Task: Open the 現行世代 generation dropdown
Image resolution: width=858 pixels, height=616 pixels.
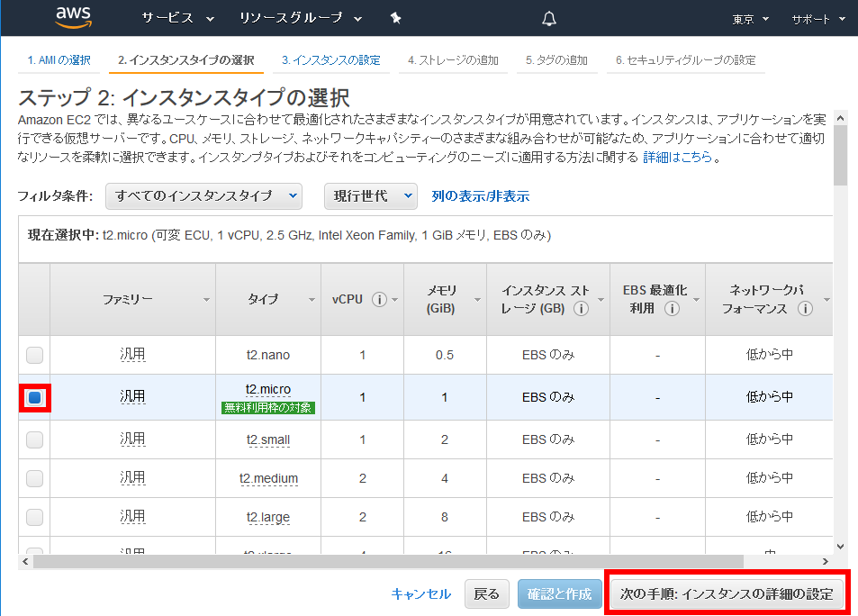Action: [371, 196]
